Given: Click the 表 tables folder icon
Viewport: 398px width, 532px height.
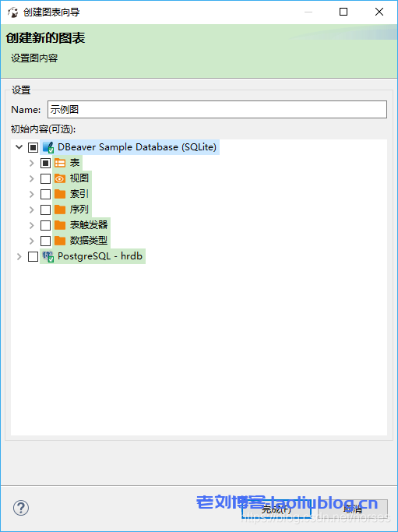Looking at the screenshot, I should 60,164.
